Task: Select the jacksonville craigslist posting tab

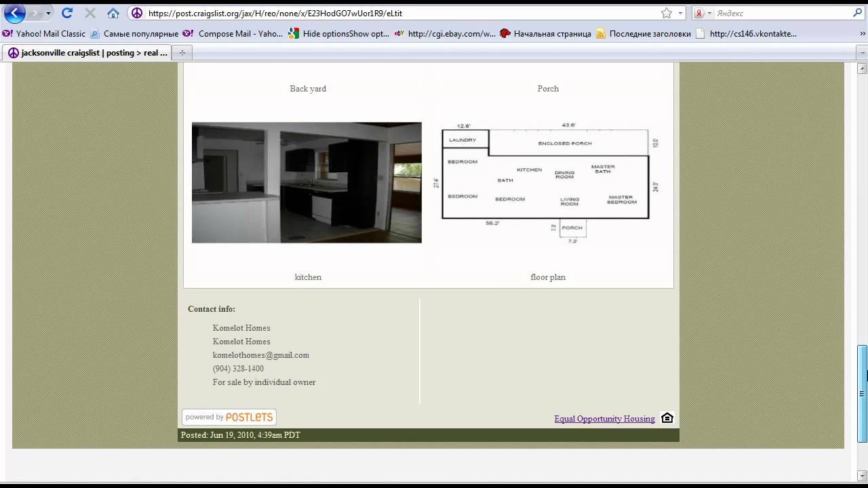Action: click(87, 53)
